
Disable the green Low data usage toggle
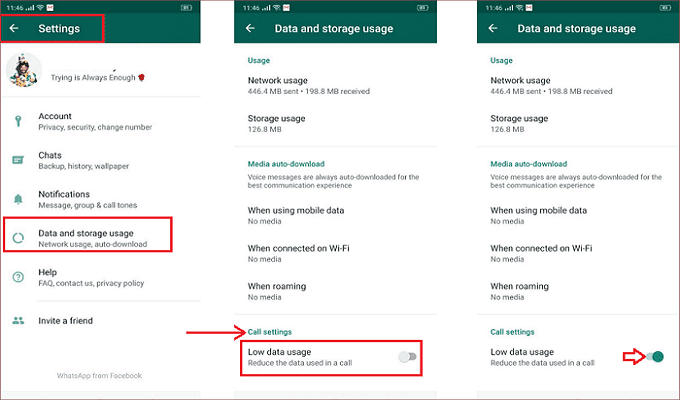pos(653,357)
